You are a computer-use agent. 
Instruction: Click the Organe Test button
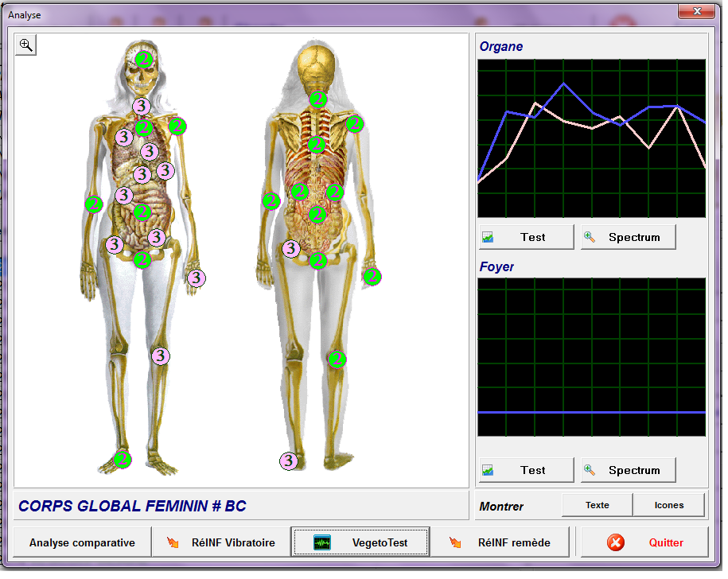coord(527,238)
